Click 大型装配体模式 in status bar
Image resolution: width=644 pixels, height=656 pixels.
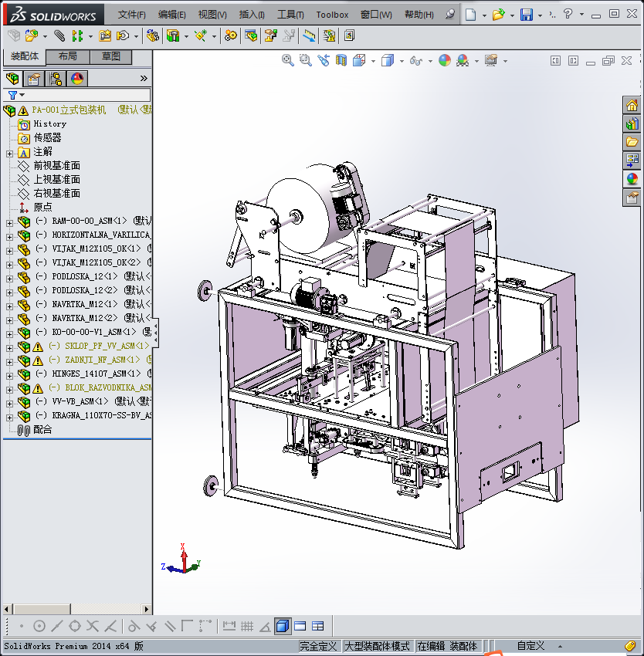376,646
